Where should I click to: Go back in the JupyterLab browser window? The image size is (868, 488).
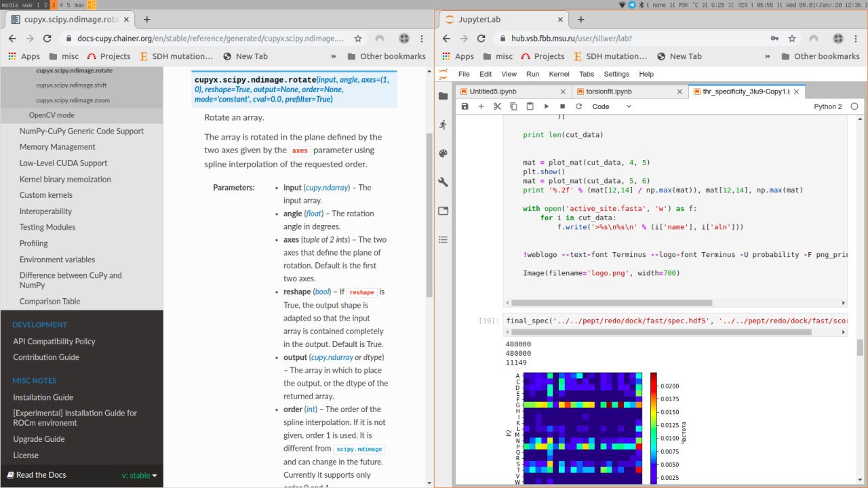(446, 39)
